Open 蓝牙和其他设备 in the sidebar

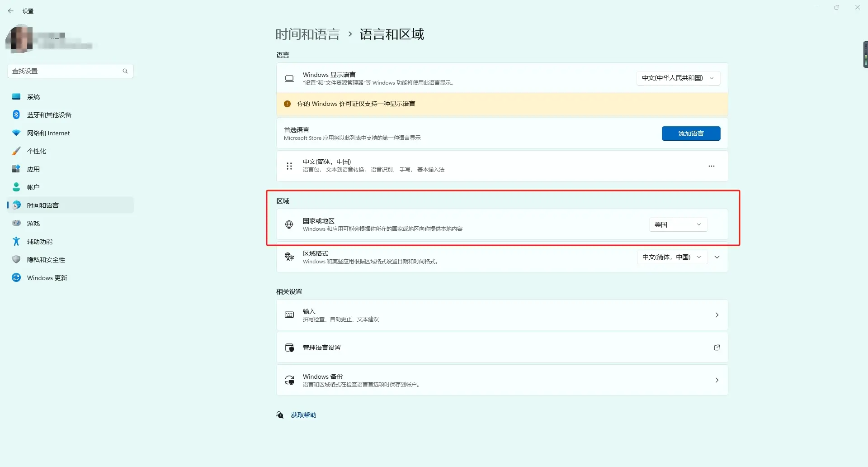71,114
